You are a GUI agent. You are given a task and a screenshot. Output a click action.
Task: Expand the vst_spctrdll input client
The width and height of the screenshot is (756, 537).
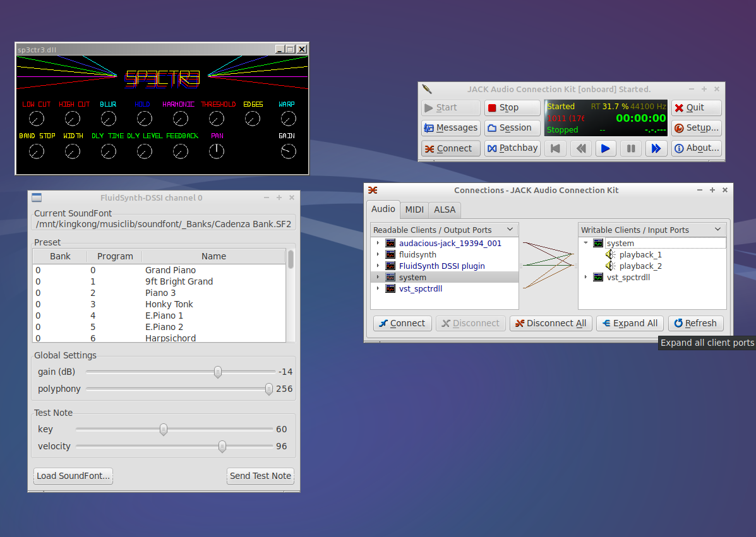point(586,277)
